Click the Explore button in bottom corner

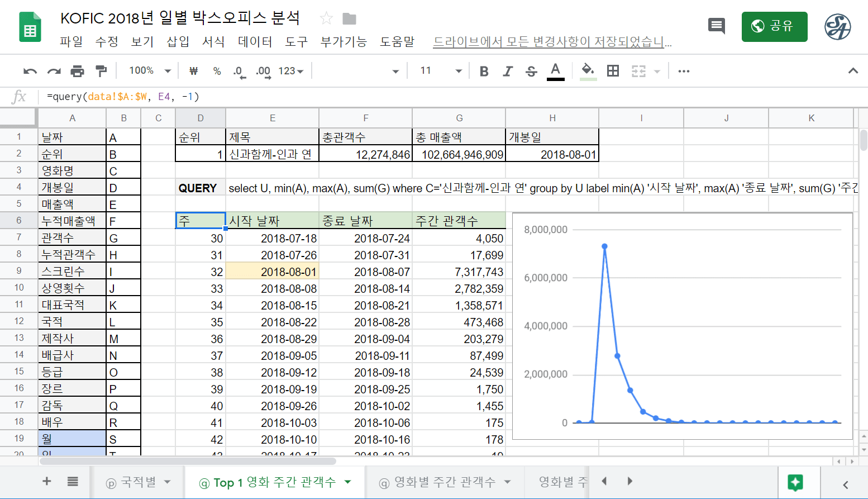tap(795, 482)
